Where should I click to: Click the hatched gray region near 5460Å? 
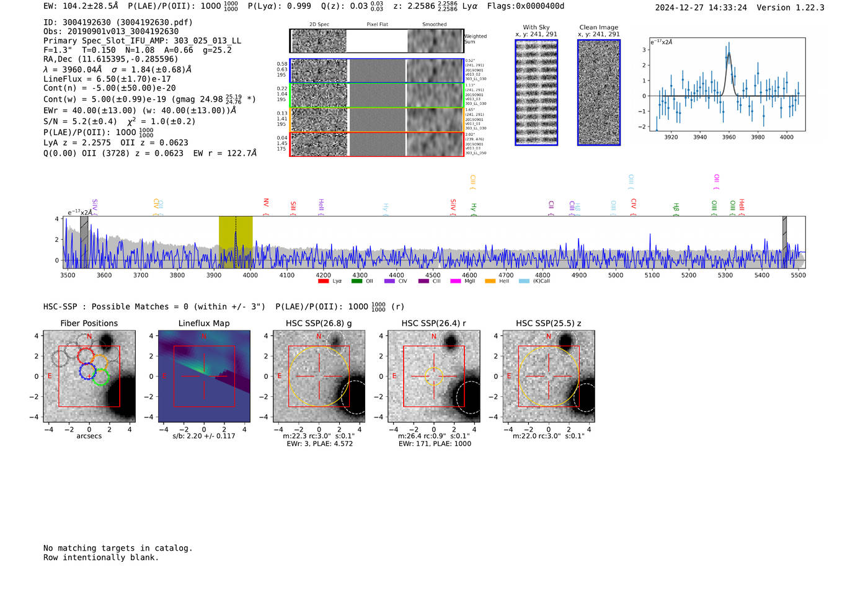pos(784,242)
